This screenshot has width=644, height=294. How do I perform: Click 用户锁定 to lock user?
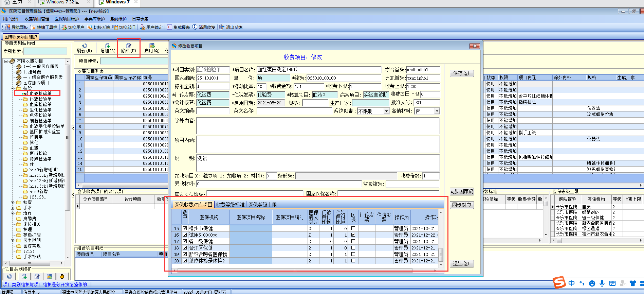[151, 28]
